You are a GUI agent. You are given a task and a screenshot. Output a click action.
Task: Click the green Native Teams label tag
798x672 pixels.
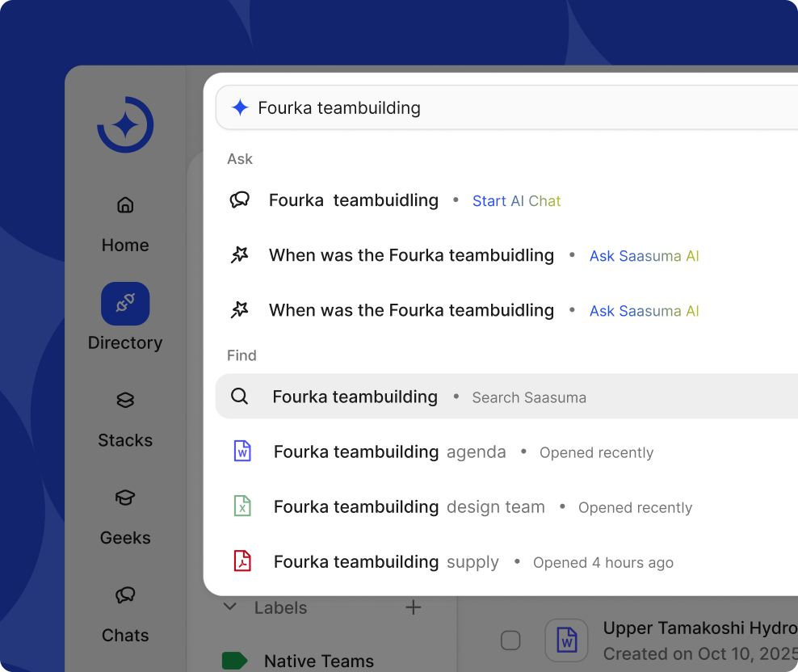coord(234,661)
